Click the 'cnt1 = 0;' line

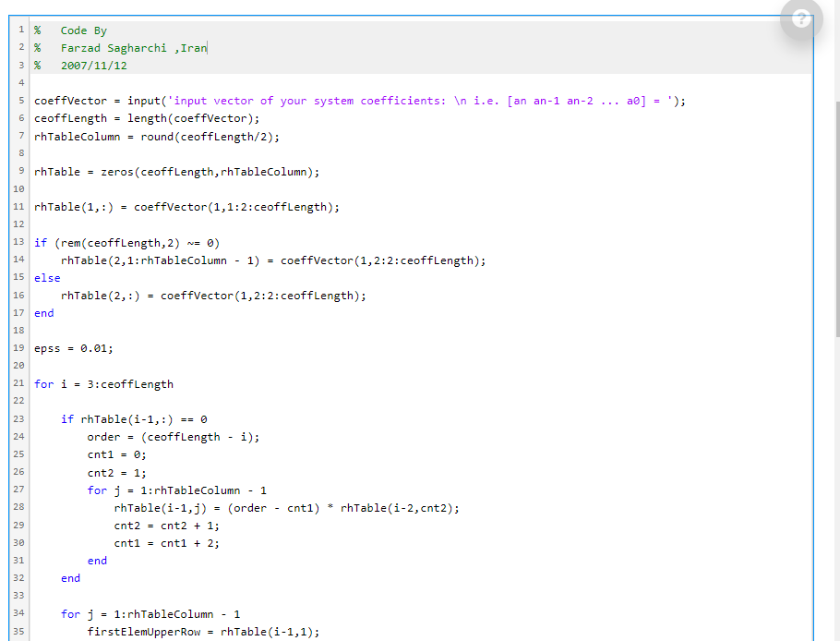(x=116, y=454)
